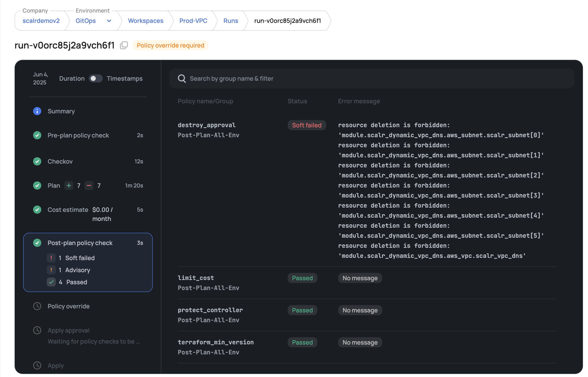
Task: Click run-v0orc85j2a9vch6f1 page title
Action: coord(65,45)
